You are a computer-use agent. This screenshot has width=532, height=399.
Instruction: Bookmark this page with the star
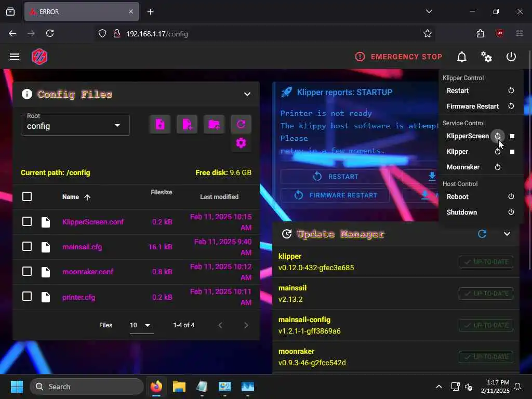[428, 33]
